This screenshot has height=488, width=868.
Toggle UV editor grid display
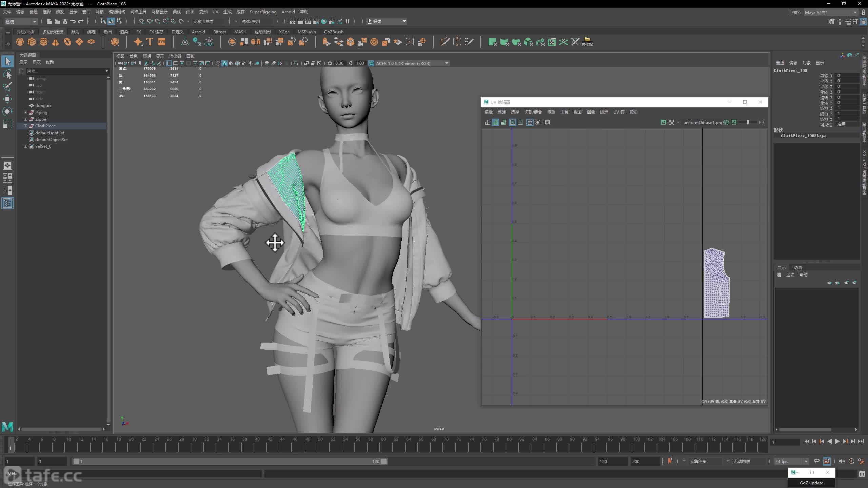click(x=530, y=122)
